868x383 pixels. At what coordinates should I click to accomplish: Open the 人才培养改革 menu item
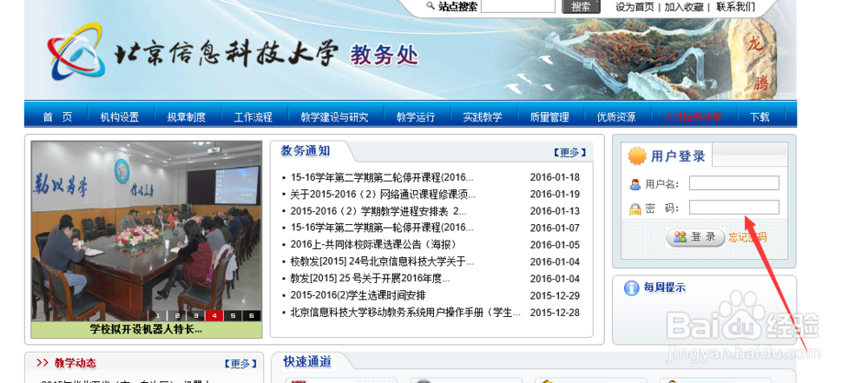(x=693, y=117)
